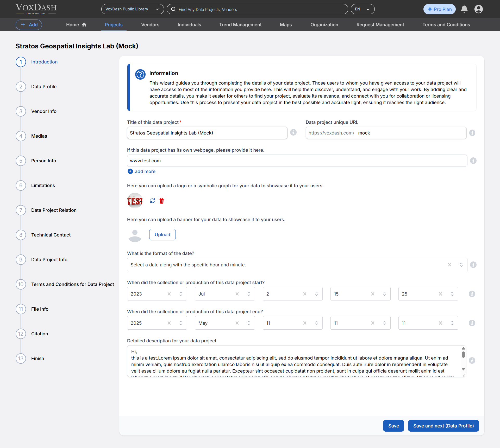The width and height of the screenshot is (500, 448).
Task: Click the Upload banner button
Action: click(x=162, y=234)
